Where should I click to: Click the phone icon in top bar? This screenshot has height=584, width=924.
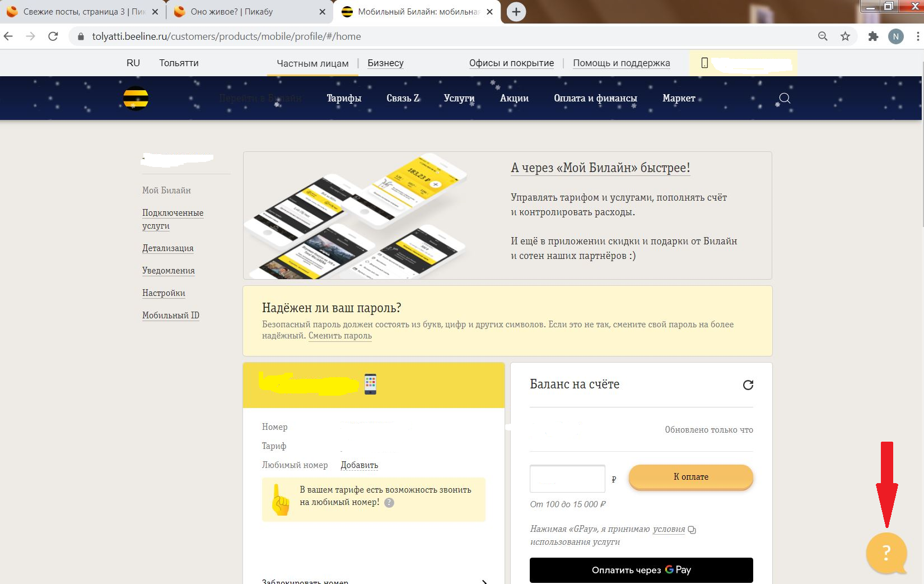point(704,63)
